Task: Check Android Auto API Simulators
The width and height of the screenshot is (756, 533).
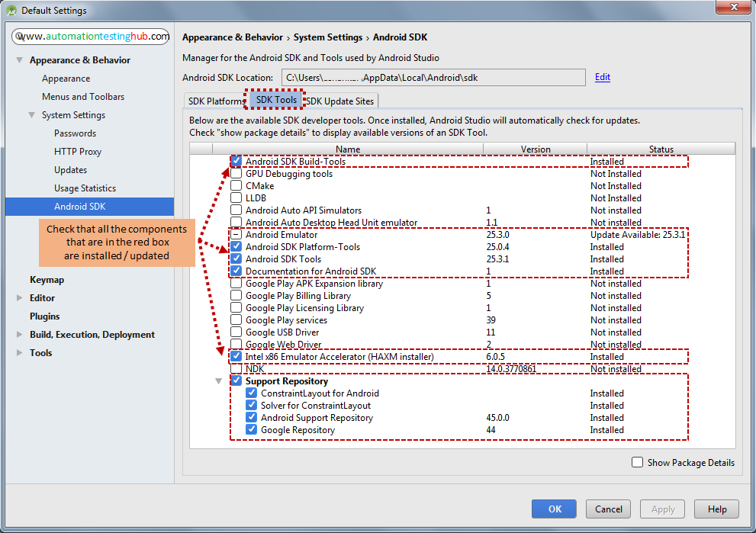Action: 236,210
